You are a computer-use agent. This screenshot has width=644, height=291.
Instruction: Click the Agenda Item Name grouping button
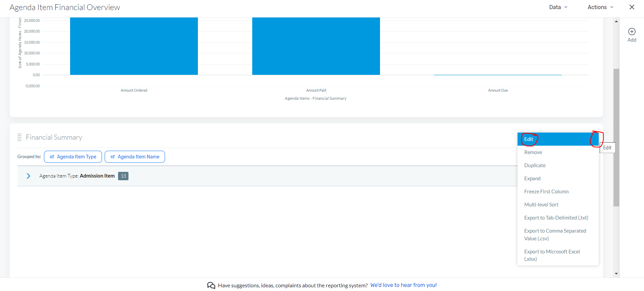[x=135, y=157]
